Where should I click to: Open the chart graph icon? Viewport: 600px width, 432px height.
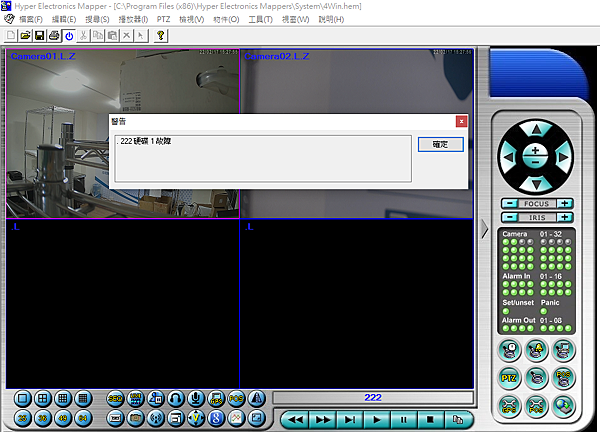236,418
